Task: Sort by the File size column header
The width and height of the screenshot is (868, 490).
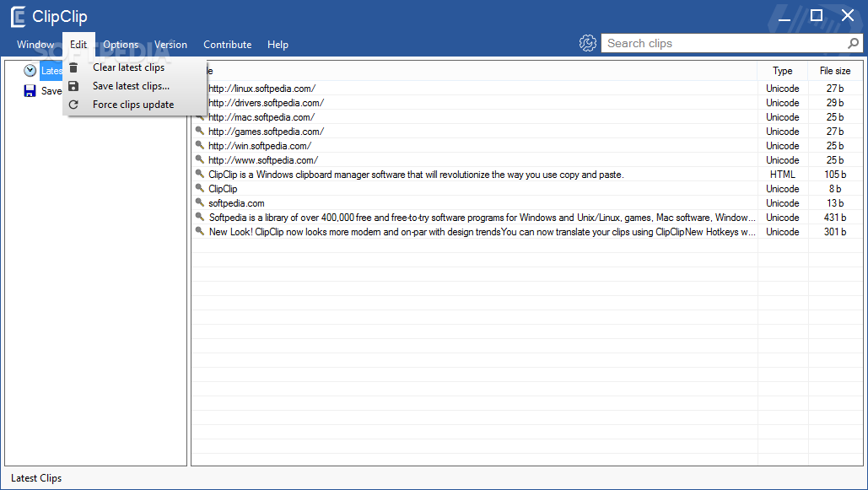Action: click(x=835, y=71)
